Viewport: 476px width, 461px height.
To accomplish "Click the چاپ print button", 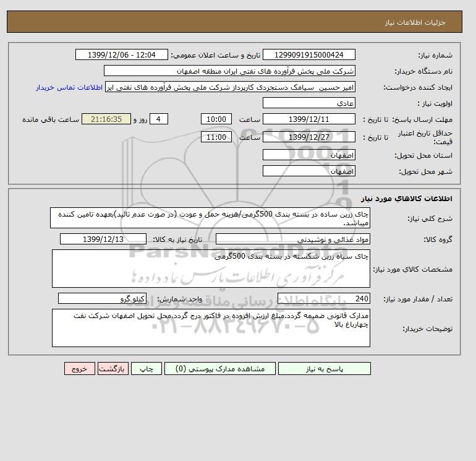I will click(x=147, y=369).
